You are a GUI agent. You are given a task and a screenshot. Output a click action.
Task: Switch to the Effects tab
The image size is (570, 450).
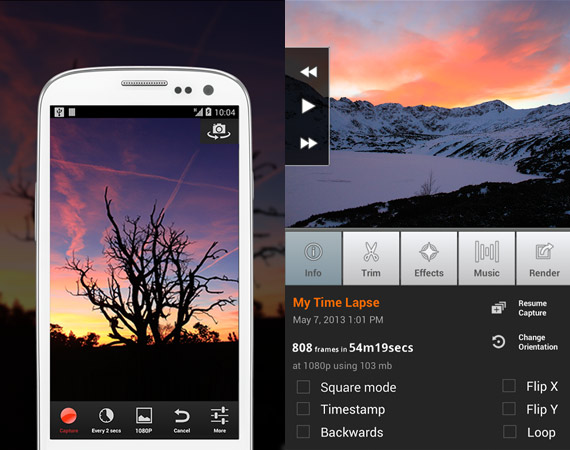[x=429, y=258]
